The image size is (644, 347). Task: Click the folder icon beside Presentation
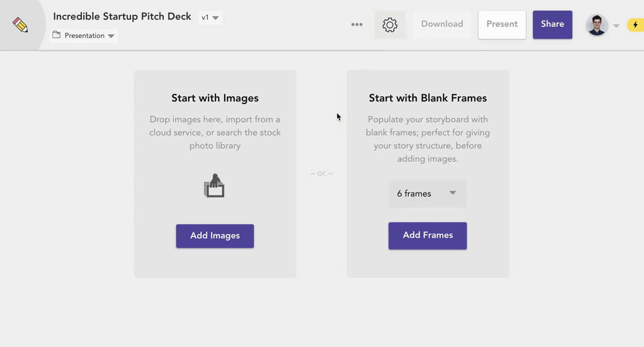57,35
